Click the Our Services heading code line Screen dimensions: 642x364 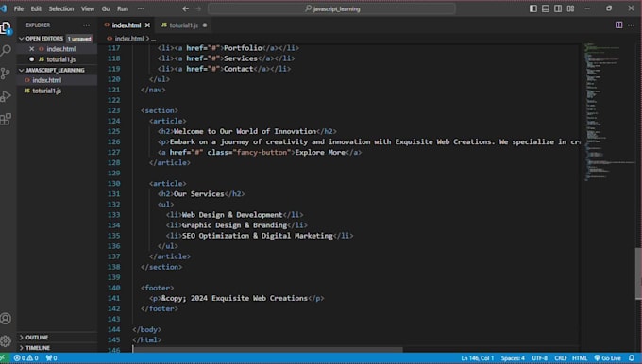pos(201,194)
